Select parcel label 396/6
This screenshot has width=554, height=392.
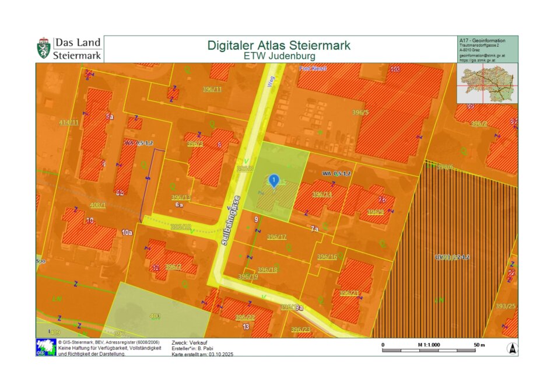pos(445,167)
